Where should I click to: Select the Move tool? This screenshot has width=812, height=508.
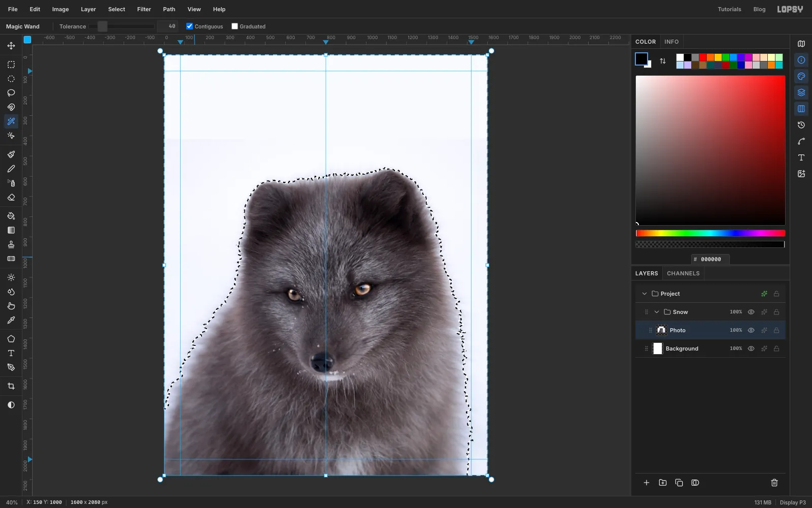[x=11, y=46]
